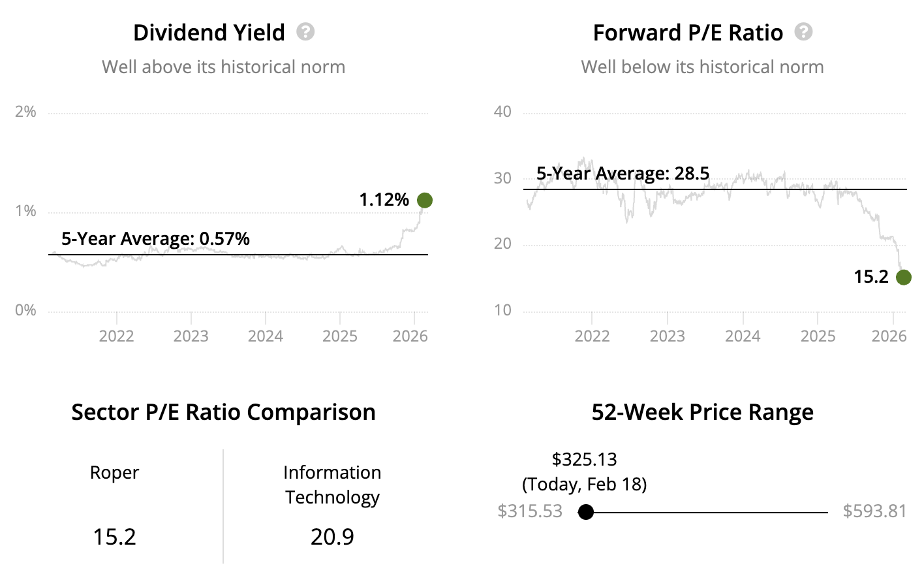
Task: Click the 5-Year Average: 0.57% label
Action: (155, 239)
